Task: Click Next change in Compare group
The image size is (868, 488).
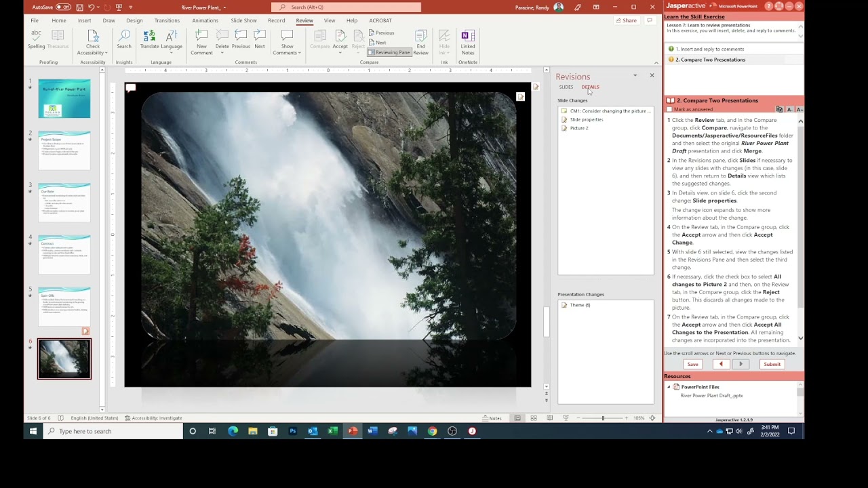Action: [378, 43]
